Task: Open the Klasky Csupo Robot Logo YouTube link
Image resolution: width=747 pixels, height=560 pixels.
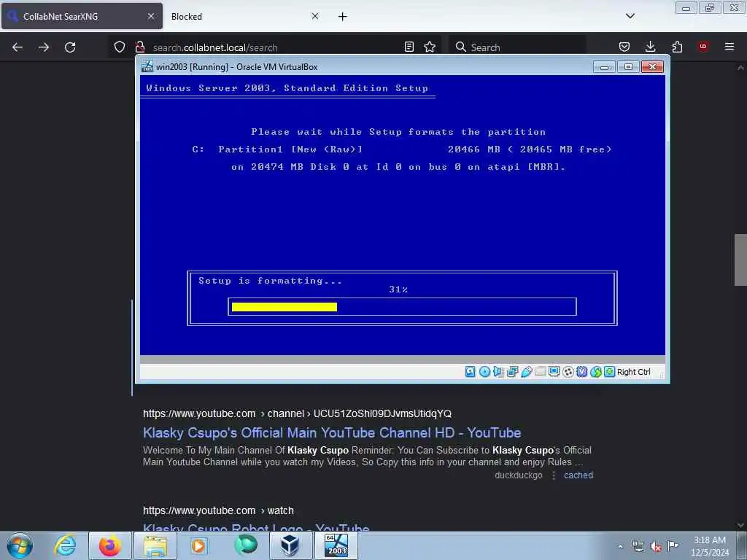Action: tap(256, 526)
